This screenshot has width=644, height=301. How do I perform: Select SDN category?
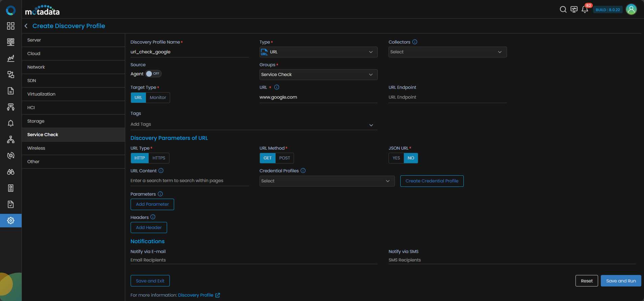click(x=73, y=80)
